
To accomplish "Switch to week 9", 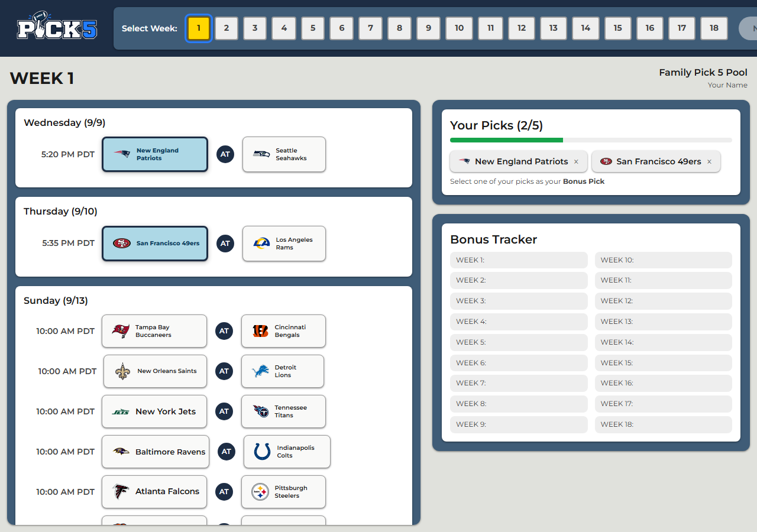I will [x=428, y=28].
